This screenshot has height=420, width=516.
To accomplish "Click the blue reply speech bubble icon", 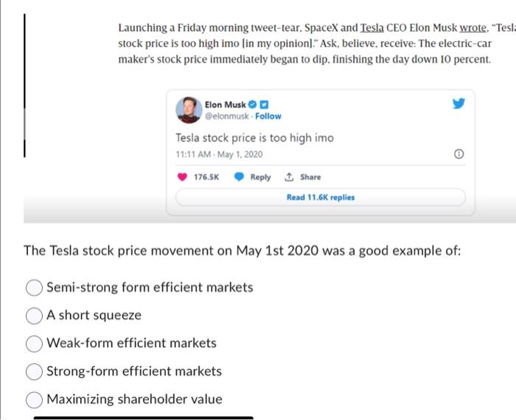I will click(x=239, y=177).
